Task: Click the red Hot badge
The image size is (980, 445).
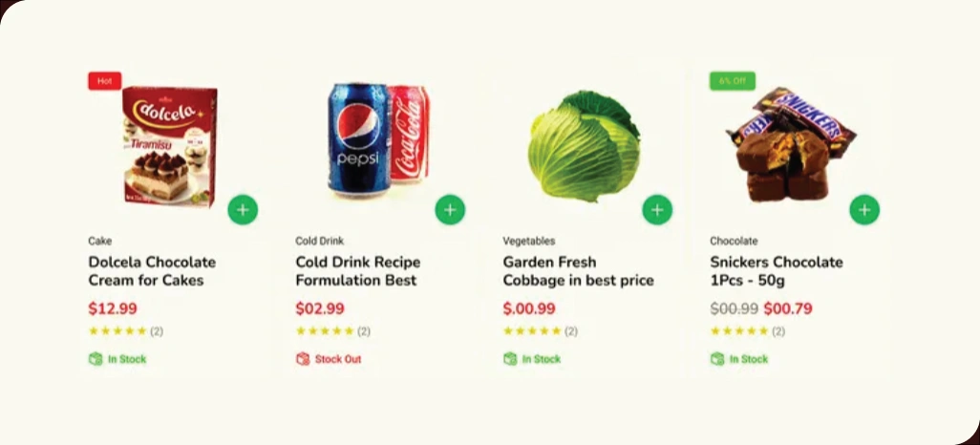Action: [x=104, y=80]
